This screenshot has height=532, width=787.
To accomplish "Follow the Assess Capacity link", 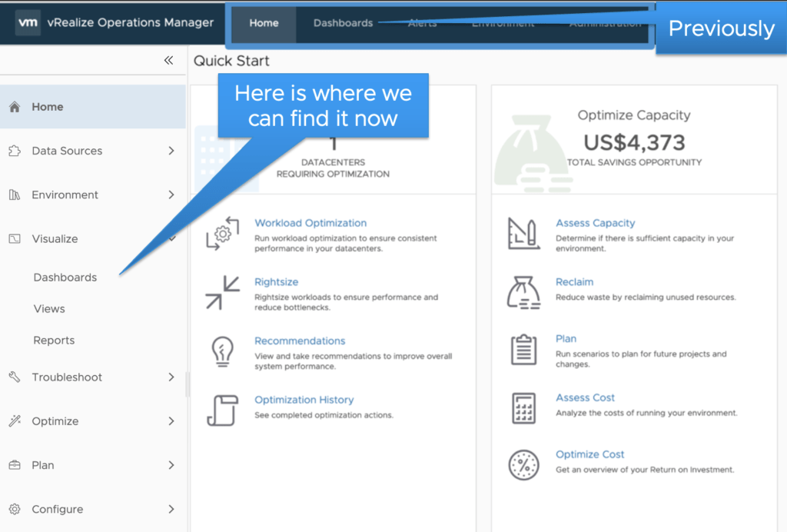I will coord(595,223).
